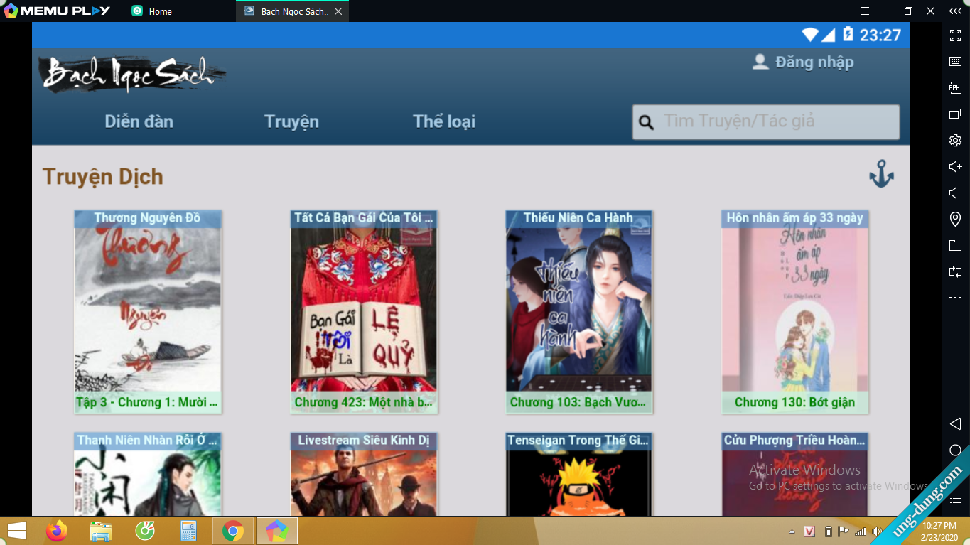Open the Thể loại menu

tap(444, 122)
